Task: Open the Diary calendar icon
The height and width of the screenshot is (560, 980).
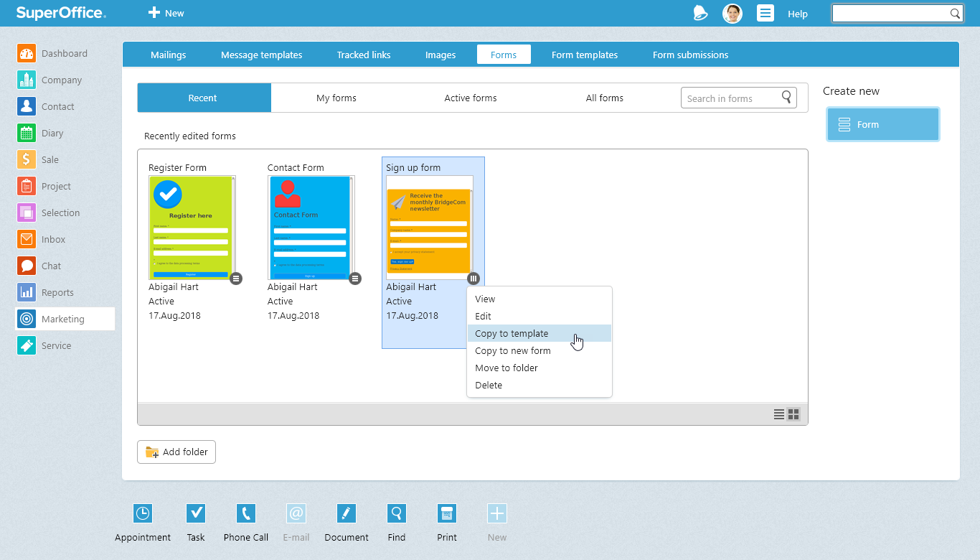Action: [27, 134]
